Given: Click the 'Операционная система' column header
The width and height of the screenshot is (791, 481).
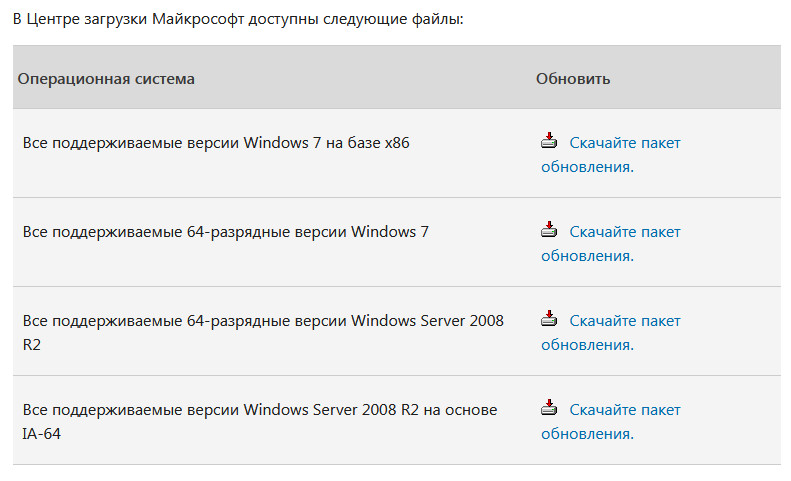Looking at the screenshot, I should pos(106,79).
